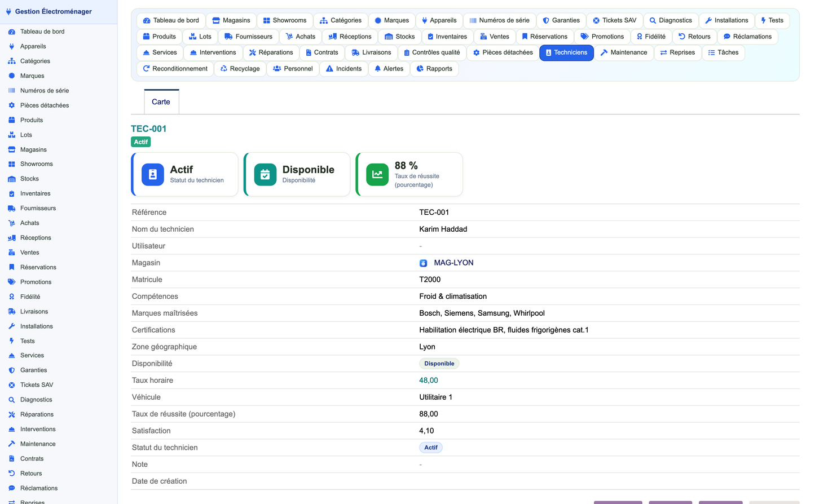Click the Disponible calendar-check icon

click(x=265, y=175)
